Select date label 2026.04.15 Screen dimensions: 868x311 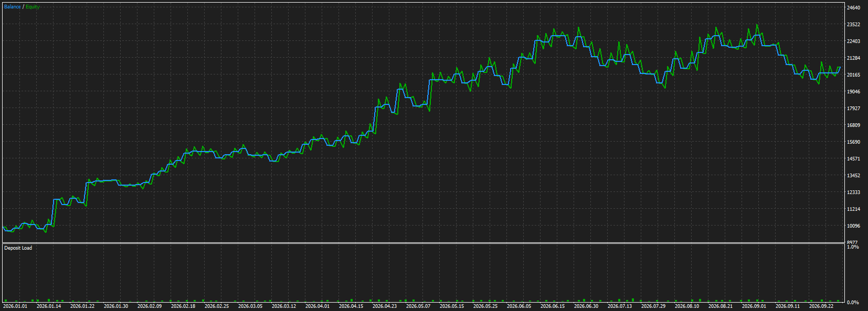pos(351,306)
